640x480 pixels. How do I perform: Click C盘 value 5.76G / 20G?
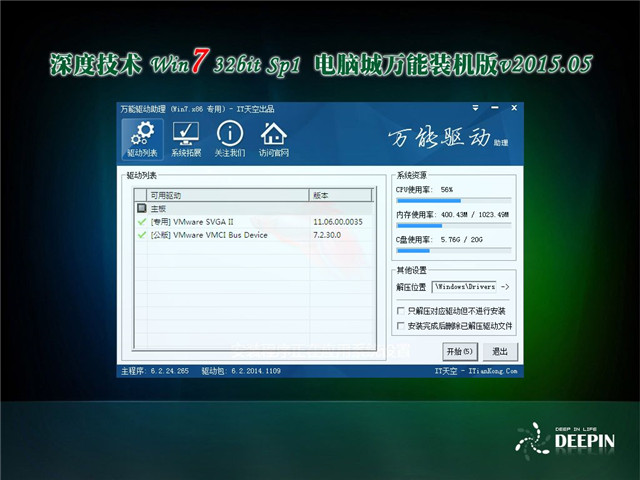462,240
